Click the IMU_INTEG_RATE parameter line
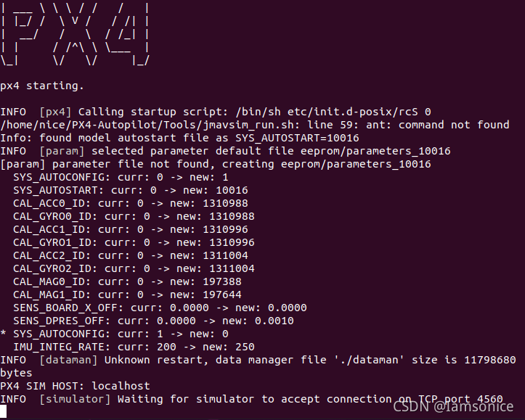525x420 pixels. click(134, 347)
